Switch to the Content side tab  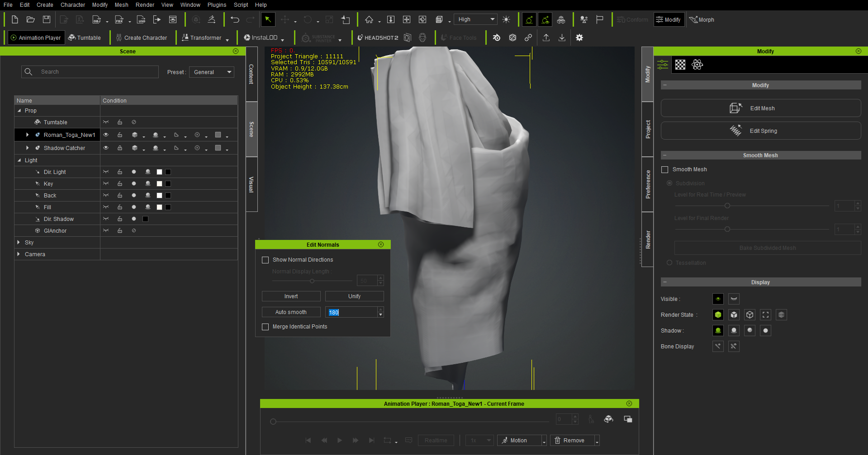pyautogui.click(x=251, y=74)
